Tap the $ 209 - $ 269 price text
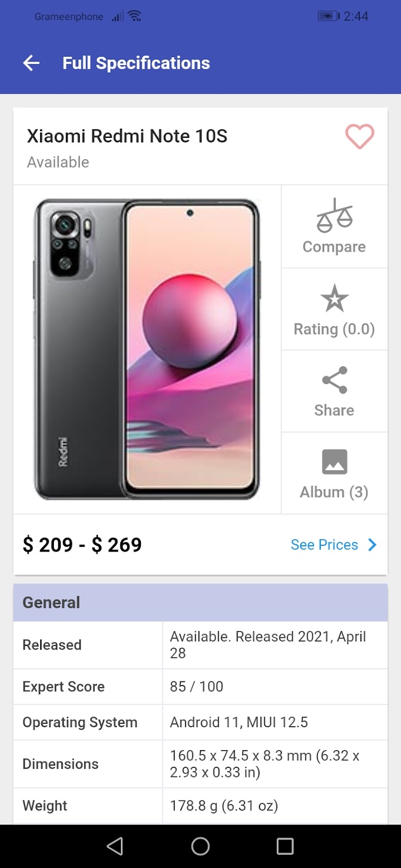The width and height of the screenshot is (401, 868). [82, 545]
